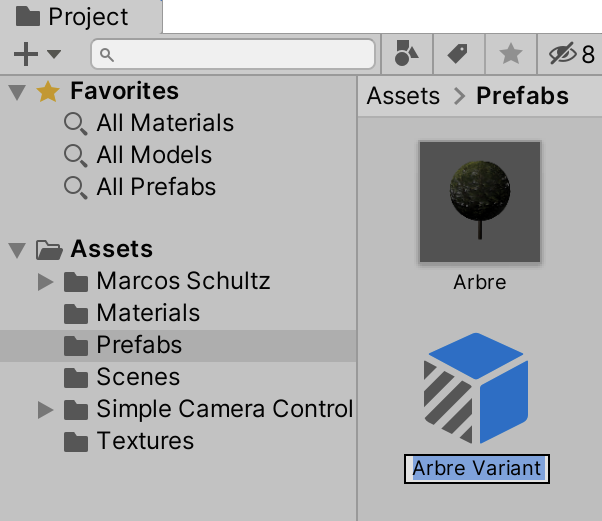
Task: Collapse the Favorites section
Action: point(16,92)
